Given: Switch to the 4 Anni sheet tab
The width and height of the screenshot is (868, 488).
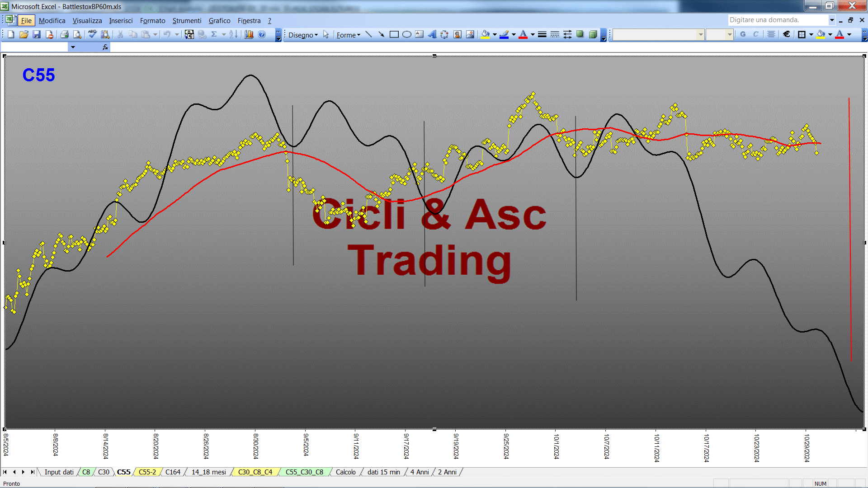Looking at the screenshot, I should (420, 472).
